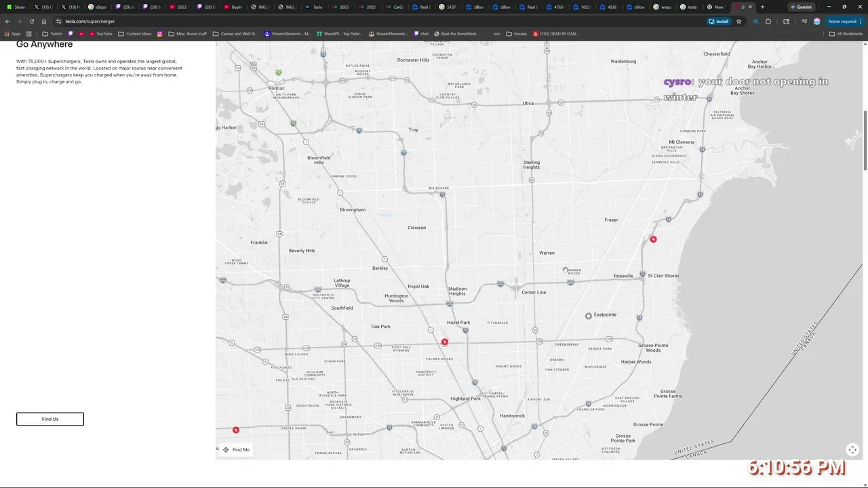Open the Canvas and Wall St... bookmark folder
Viewport: 868px width, 488px height.
pyautogui.click(x=235, y=33)
